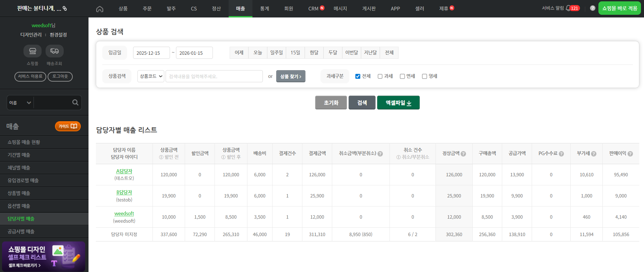The height and width of the screenshot is (272, 644).
Task: Open the 상품 top menu
Action: tap(123, 8)
